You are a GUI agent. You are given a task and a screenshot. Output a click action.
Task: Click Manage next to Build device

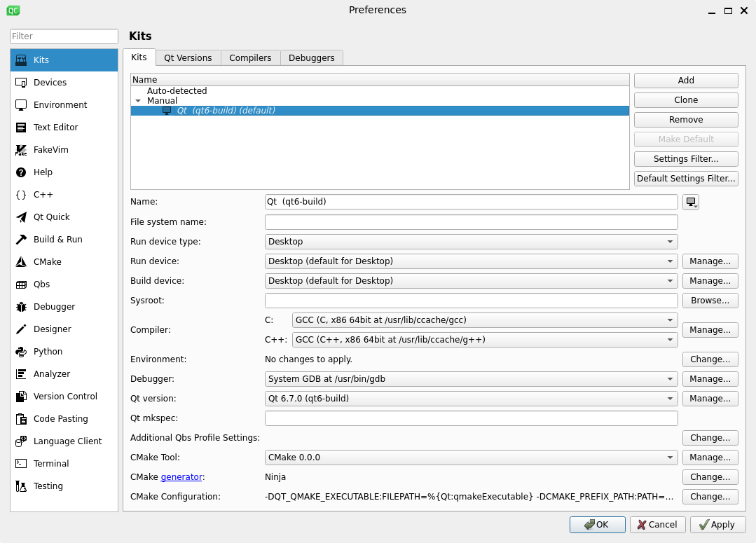pos(710,281)
